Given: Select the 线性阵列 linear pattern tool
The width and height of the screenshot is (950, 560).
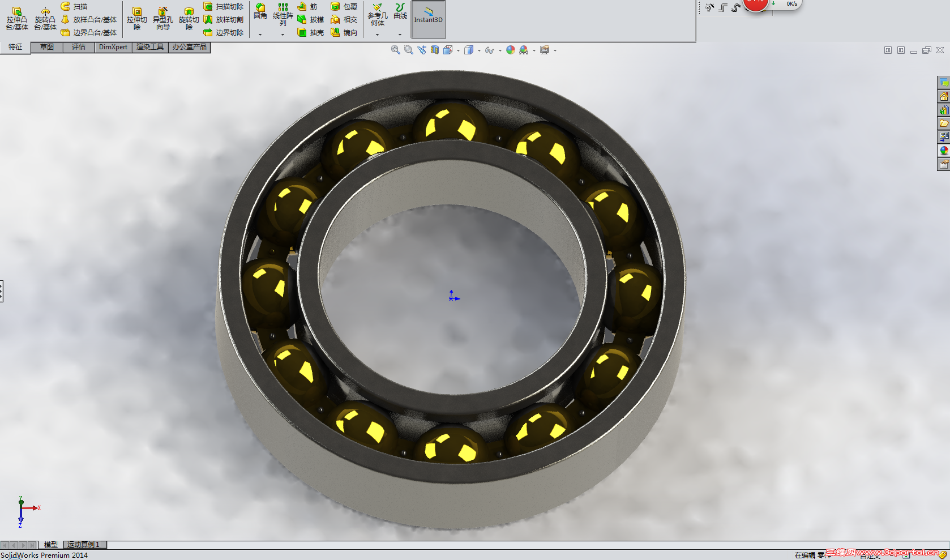Looking at the screenshot, I should (x=283, y=14).
